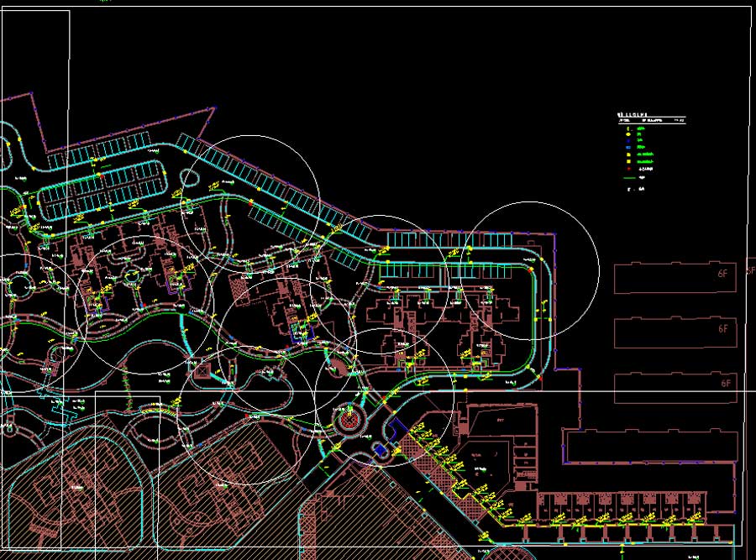Click the middle 6F building label

click(x=722, y=328)
